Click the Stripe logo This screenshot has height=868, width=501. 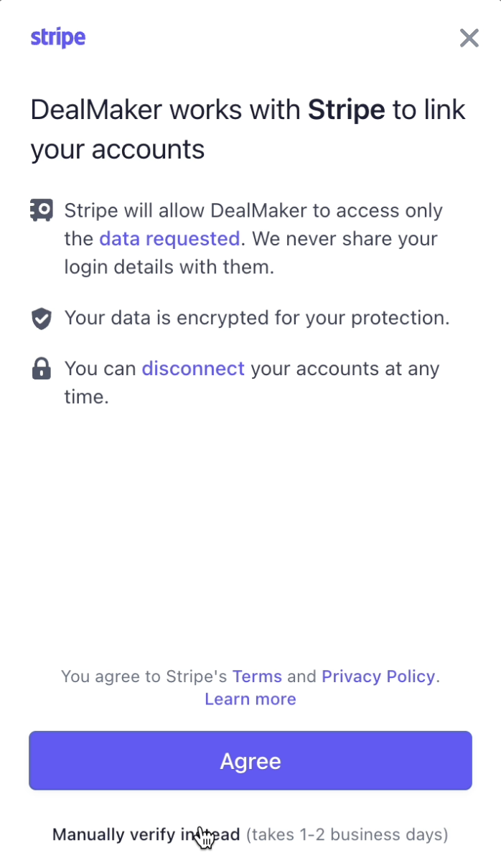57,37
